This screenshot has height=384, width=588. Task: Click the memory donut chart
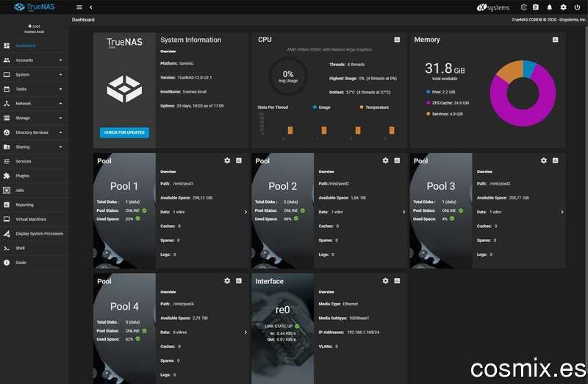(523, 93)
